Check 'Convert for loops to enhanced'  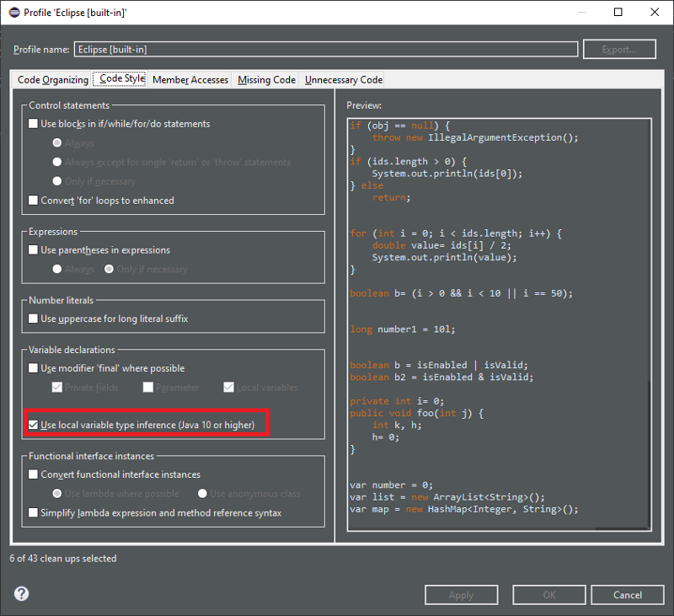[33, 201]
